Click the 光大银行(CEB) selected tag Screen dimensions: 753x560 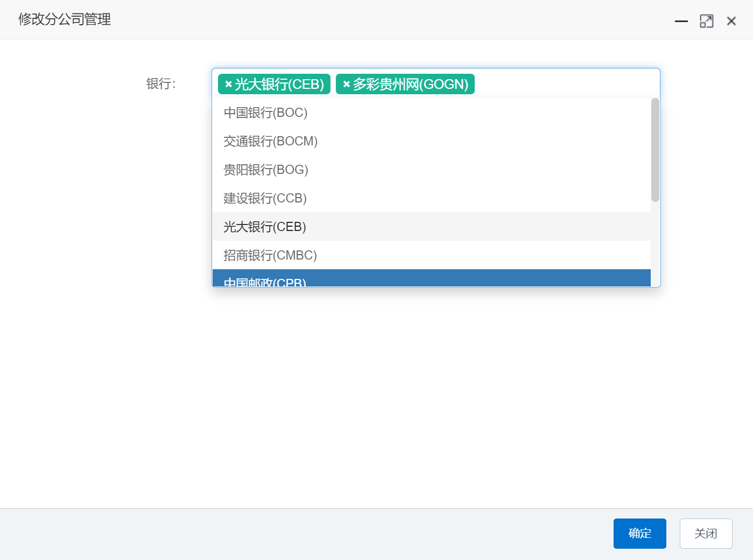pyautogui.click(x=274, y=84)
